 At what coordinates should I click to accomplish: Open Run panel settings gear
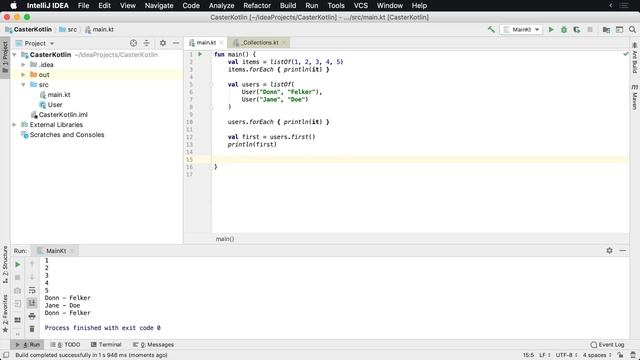pyautogui.click(x=609, y=250)
